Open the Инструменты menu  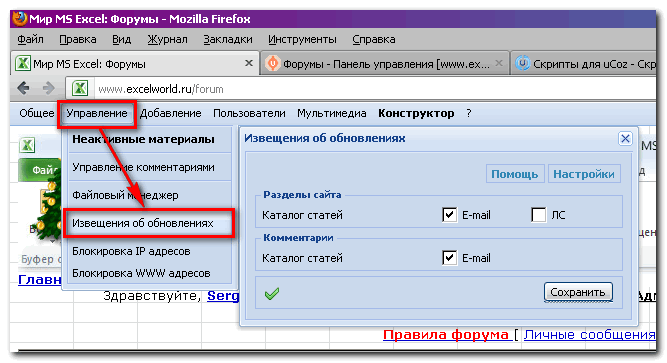(302, 39)
